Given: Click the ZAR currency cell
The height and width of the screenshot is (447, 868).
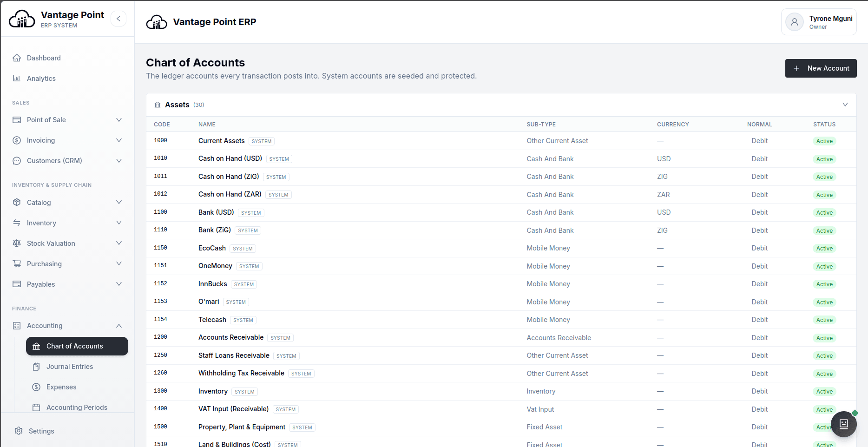Looking at the screenshot, I should 663,195.
